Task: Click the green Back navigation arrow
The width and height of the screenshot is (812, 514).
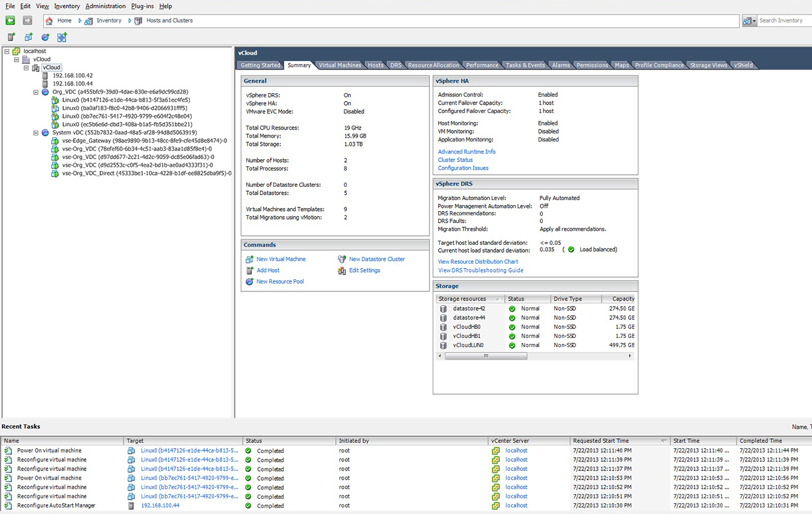Action: click(10, 21)
